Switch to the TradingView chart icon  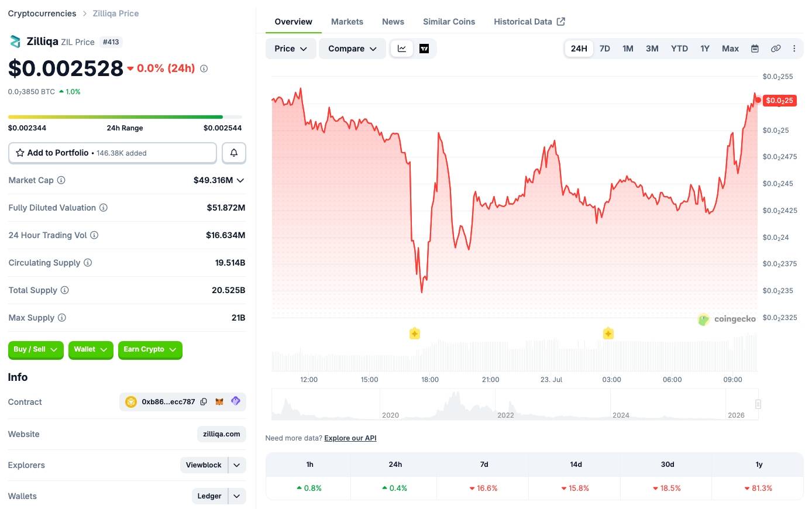(424, 49)
